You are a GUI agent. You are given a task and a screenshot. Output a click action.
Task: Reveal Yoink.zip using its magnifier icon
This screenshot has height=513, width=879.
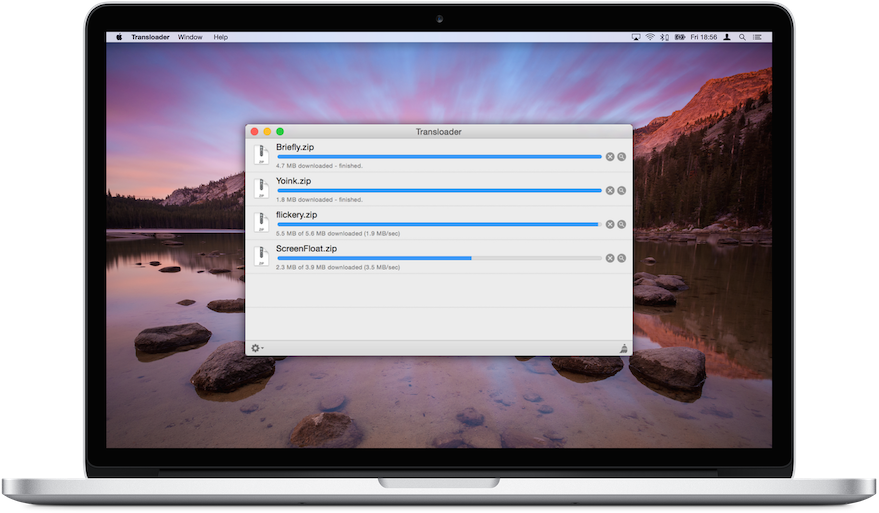(621, 190)
